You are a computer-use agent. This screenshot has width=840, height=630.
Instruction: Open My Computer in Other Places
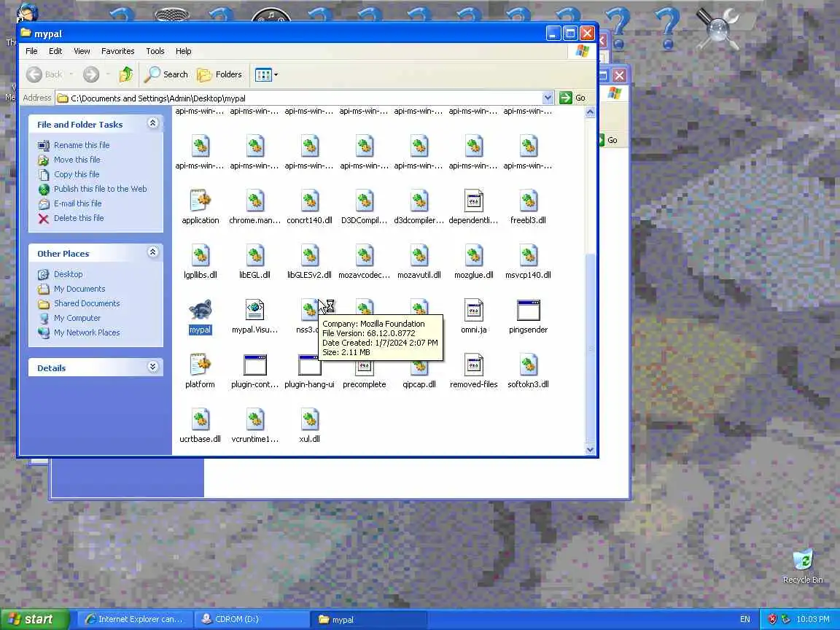pyautogui.click(x=77, y=318)
